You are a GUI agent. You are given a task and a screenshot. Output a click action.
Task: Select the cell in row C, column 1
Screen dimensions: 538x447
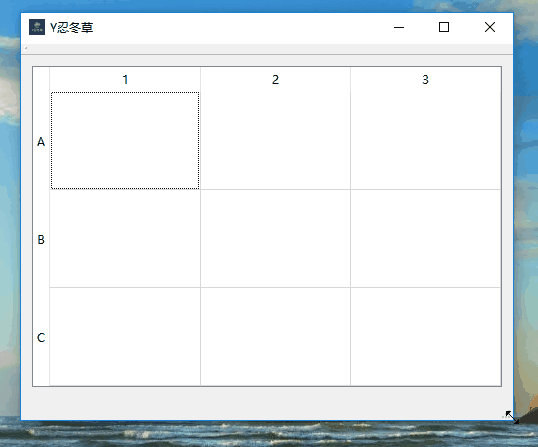click(125, 337)
